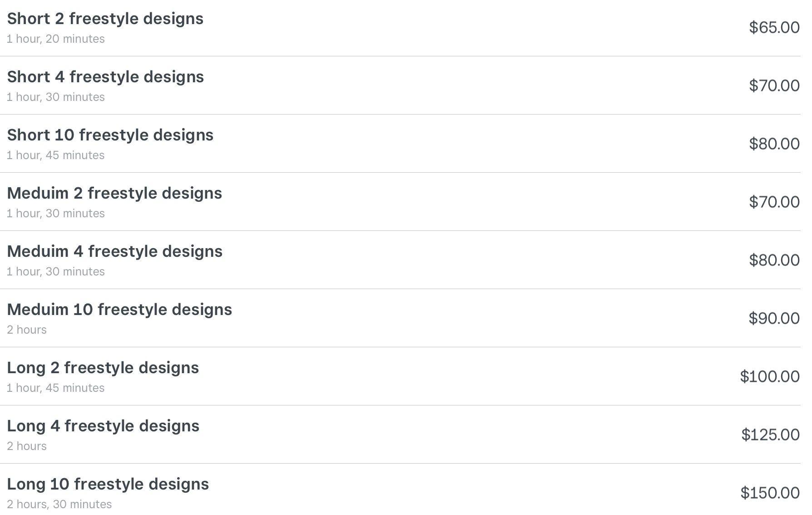Image resolution: width=812 pixels, height=515 pixels.
Task: Open Long 4 freestyle designs service
Action: [103, 426]
